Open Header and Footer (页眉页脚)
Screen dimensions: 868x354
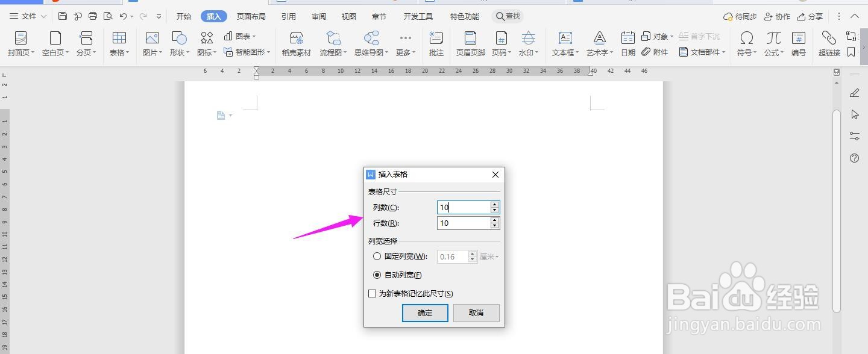[471, 44]
